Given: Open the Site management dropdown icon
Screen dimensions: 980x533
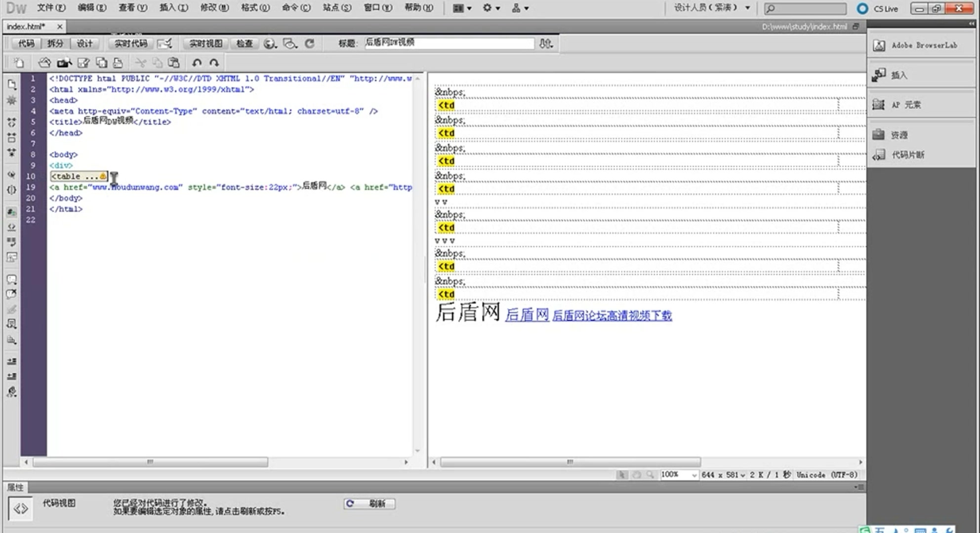Looking at the screenshot, I should pos(520,8).
